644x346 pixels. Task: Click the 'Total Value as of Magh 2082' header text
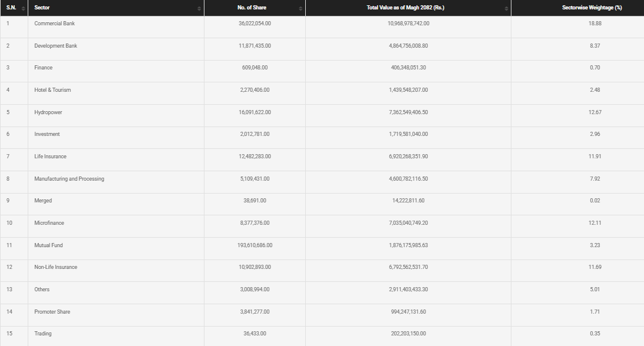408,8
